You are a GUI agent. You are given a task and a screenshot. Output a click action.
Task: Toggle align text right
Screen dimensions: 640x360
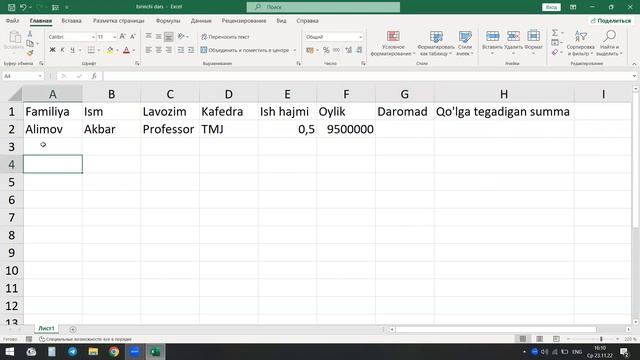(x=168, y=50)
